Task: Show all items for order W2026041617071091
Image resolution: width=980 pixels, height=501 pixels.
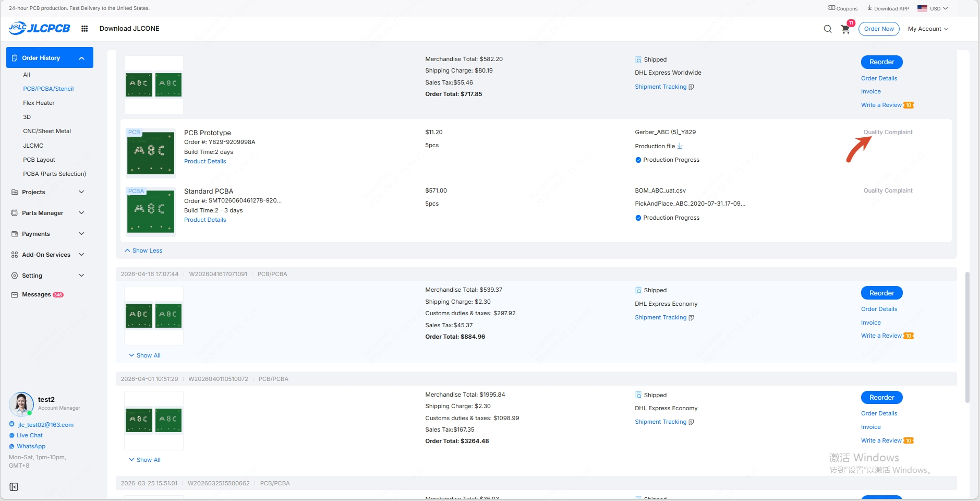Action: [144, 355]
